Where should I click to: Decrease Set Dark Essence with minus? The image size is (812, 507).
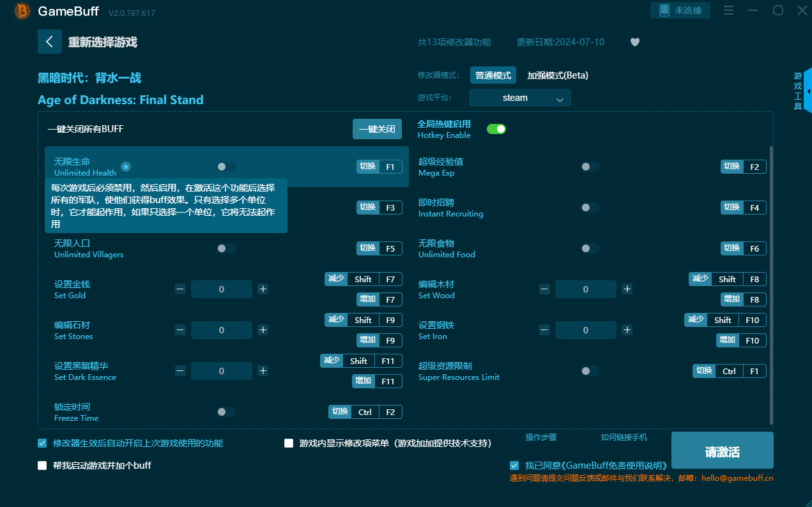tap(180, 371)
